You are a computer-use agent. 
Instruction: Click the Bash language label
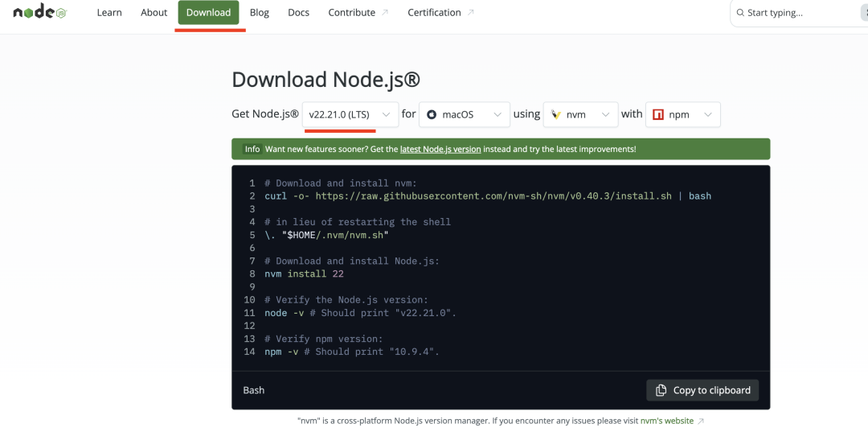coord(253,390)
